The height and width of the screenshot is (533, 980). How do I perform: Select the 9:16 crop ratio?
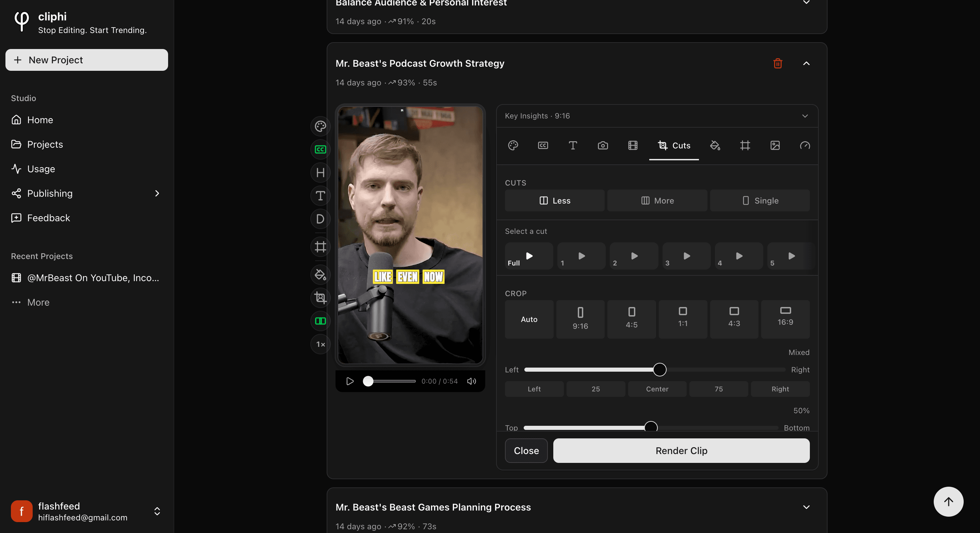click(580, 320)
